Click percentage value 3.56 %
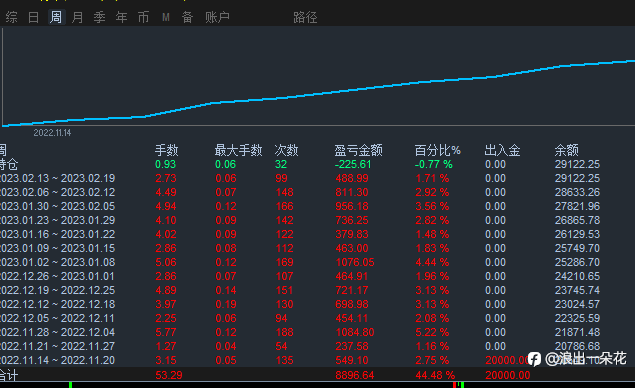635x388 pixels. pyautogui.click(x=432, y=206)
